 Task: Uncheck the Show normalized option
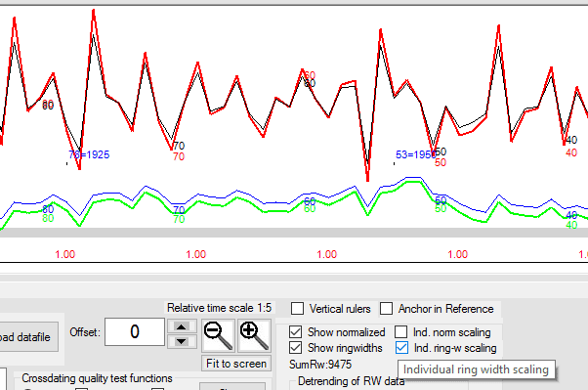(x=296, y=331)
